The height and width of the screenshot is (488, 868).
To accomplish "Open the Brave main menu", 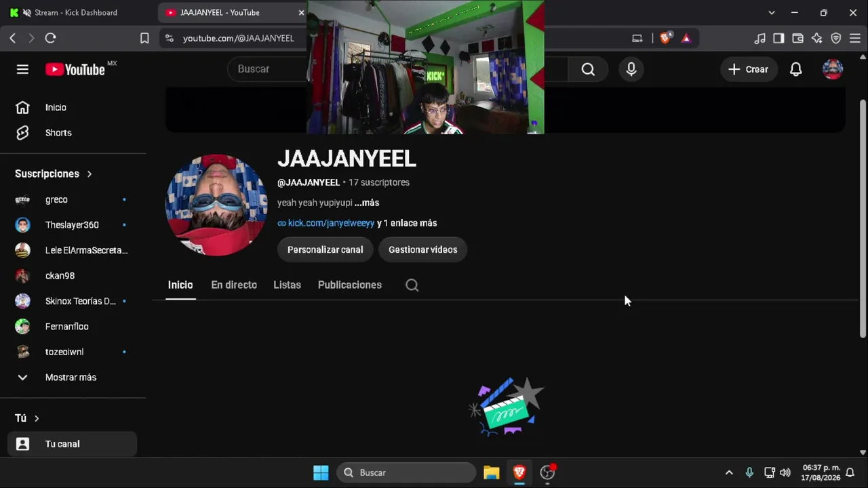I will (855, 39).
